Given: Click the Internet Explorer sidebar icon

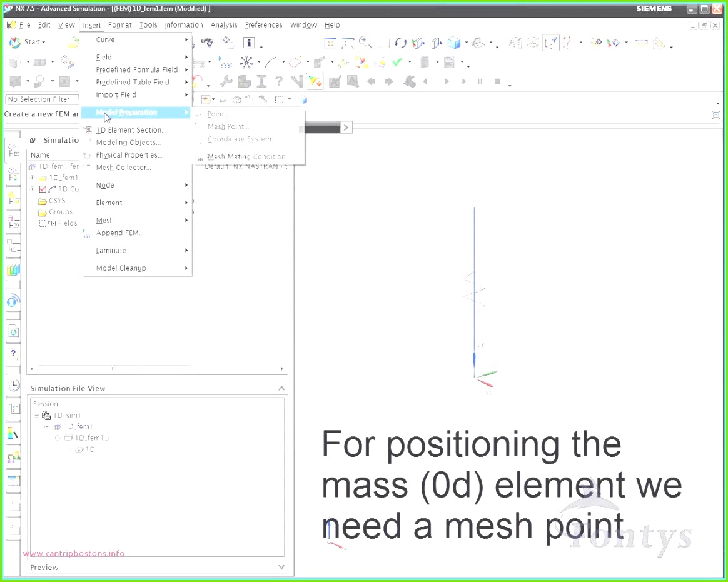Looking at the screenshot, I should [x=14, y=301].
